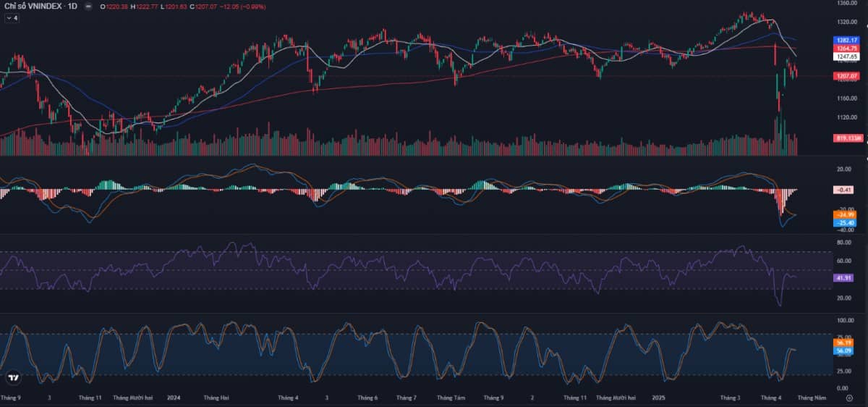The image size is (868, 407).
Task: Click the Tháng Tám label on the time axis
Action: click(450, 398)
